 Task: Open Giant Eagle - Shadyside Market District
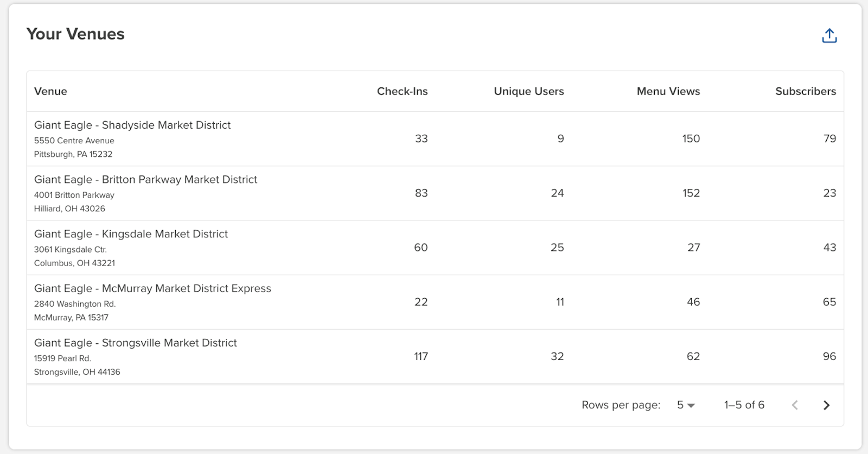(x=132, y=125)
